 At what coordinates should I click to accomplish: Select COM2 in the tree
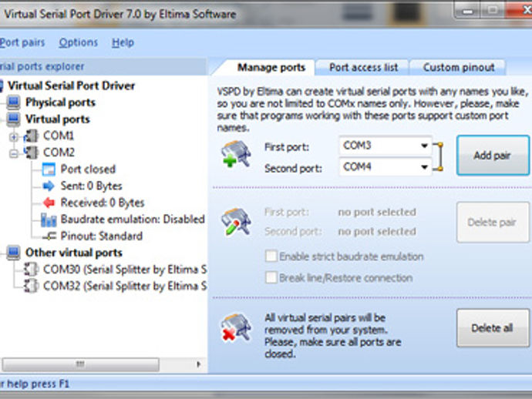tap(59, 153)
